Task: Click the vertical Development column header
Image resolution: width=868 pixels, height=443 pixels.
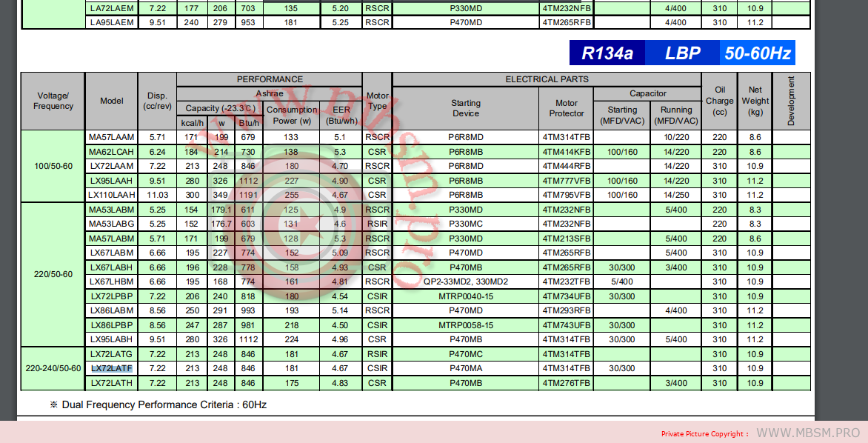Action: click(x=791, y=101)
